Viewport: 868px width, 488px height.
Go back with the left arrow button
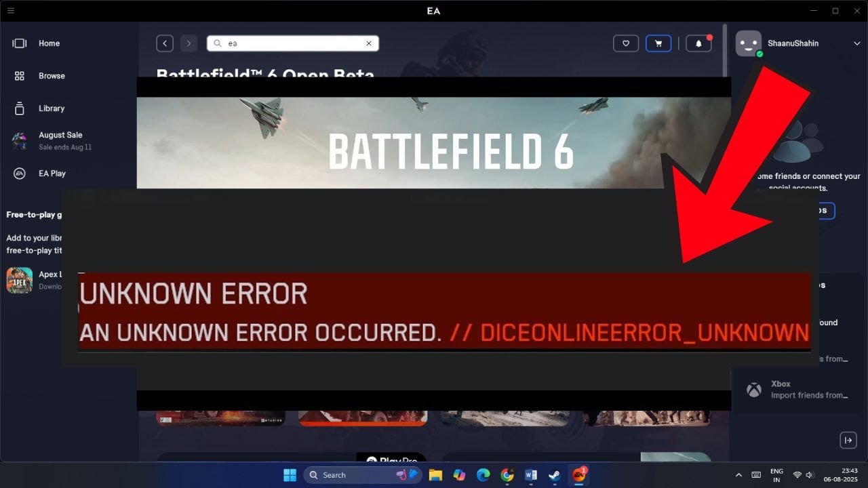(165, 43)
